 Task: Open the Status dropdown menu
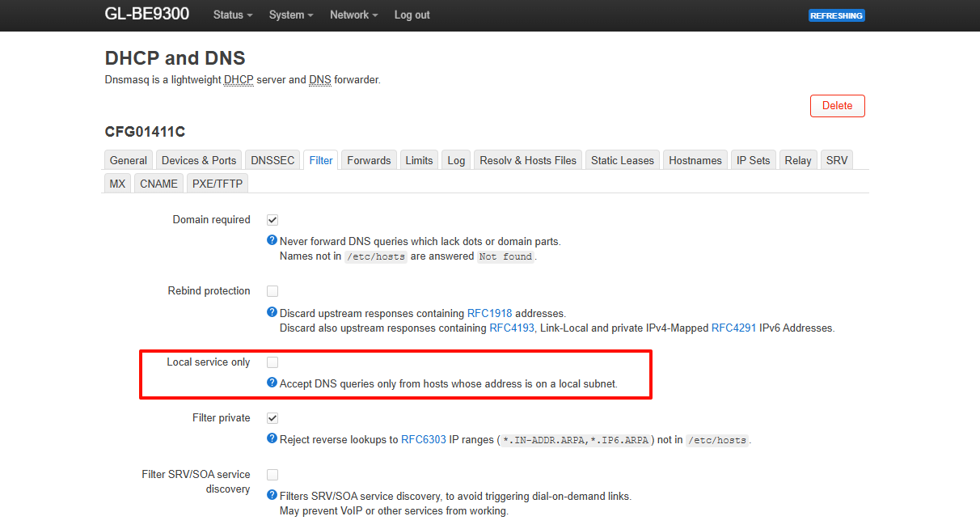coord(233,15)
